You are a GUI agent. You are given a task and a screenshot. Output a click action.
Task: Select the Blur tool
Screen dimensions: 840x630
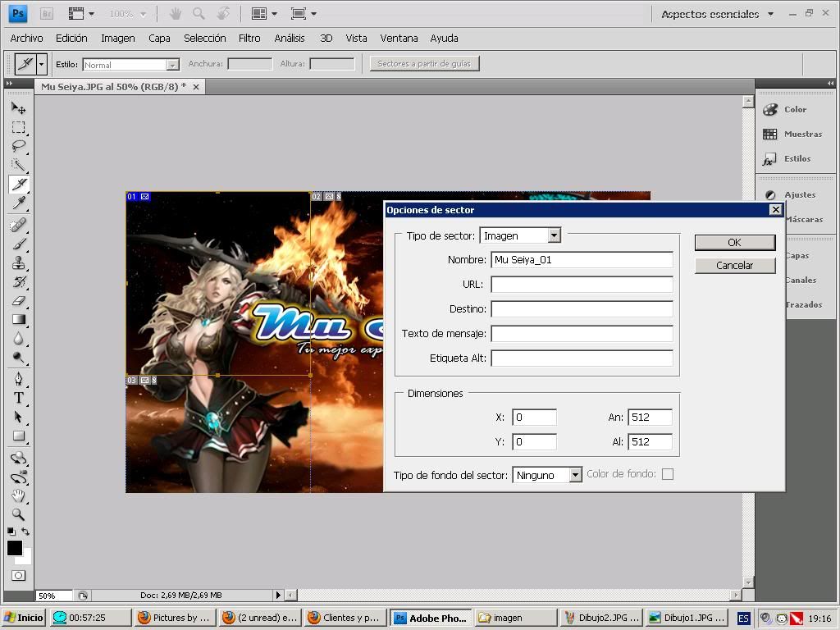click(19, 338)
